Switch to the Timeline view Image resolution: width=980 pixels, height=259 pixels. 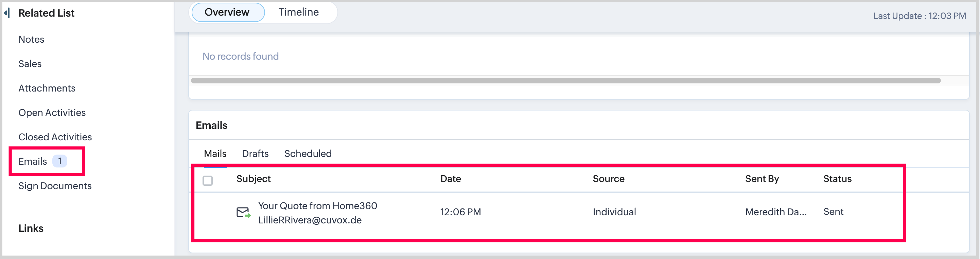pyautogui.click(x=299, y=12)
